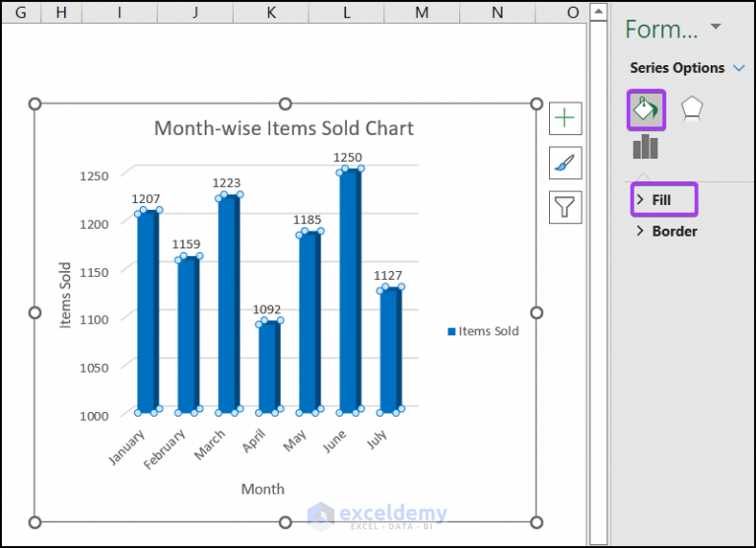The width and height of the screenshot is (756, 548).
Task: Select column H header
Action: 61,12
